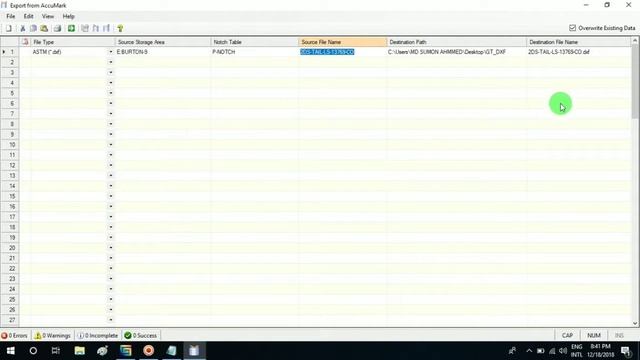Show hidden system tray icons chevron
This screenshot has width=640, height=360.
pos(529,351)
